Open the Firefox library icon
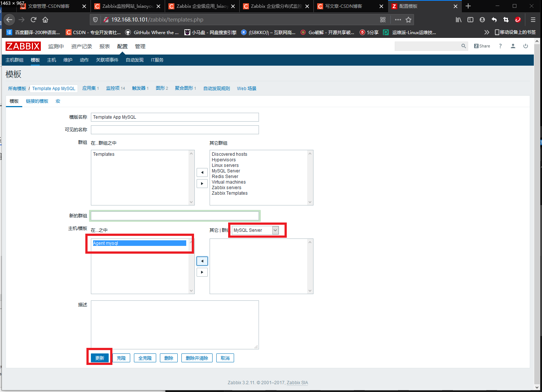Screen dimensions: 542x392 point(459,20)
